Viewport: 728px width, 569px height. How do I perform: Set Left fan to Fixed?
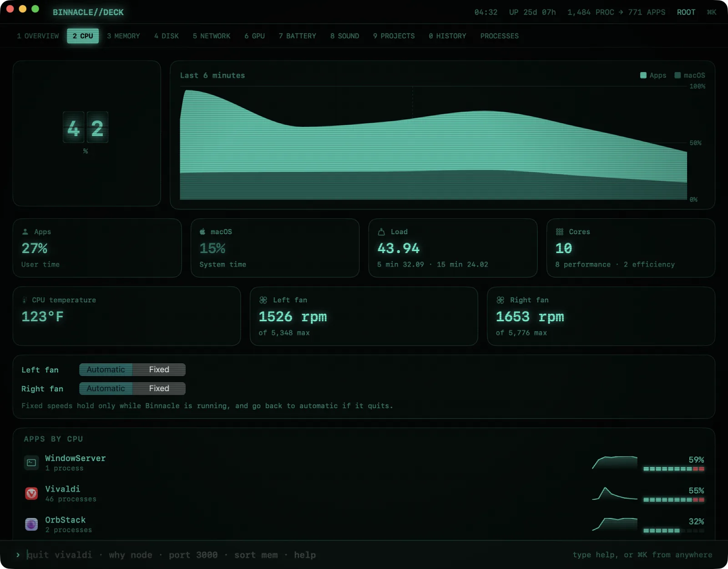[159, 370]
